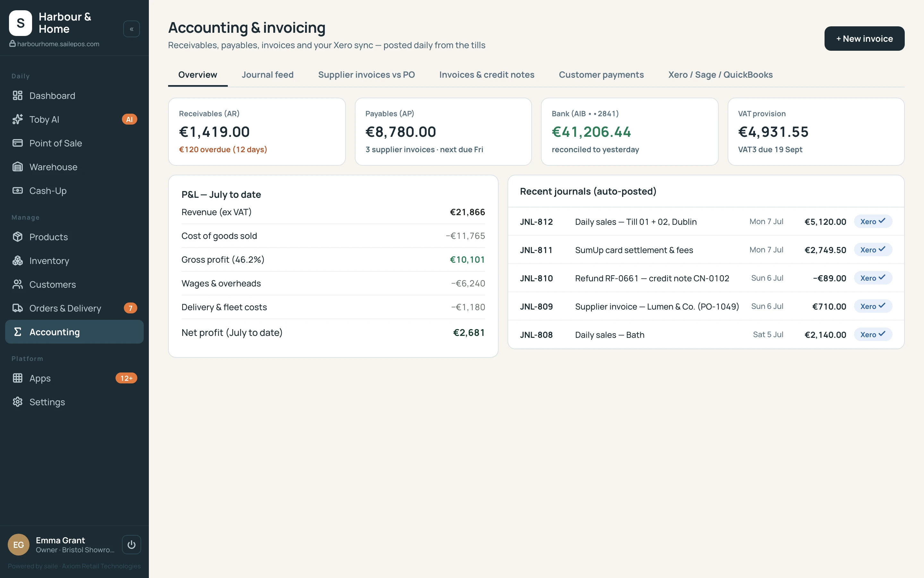Open the VAT provision card
The height and width of the screenshot is (578, 924).
(816, 132)
